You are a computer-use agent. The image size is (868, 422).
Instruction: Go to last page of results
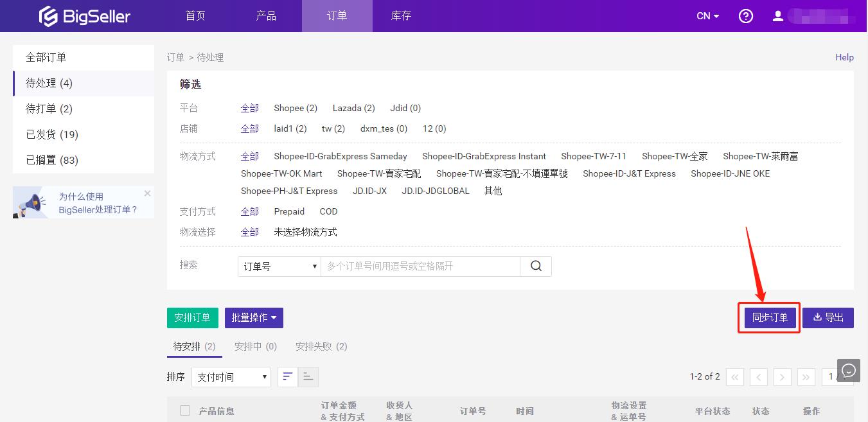click(x=806, y=377)
